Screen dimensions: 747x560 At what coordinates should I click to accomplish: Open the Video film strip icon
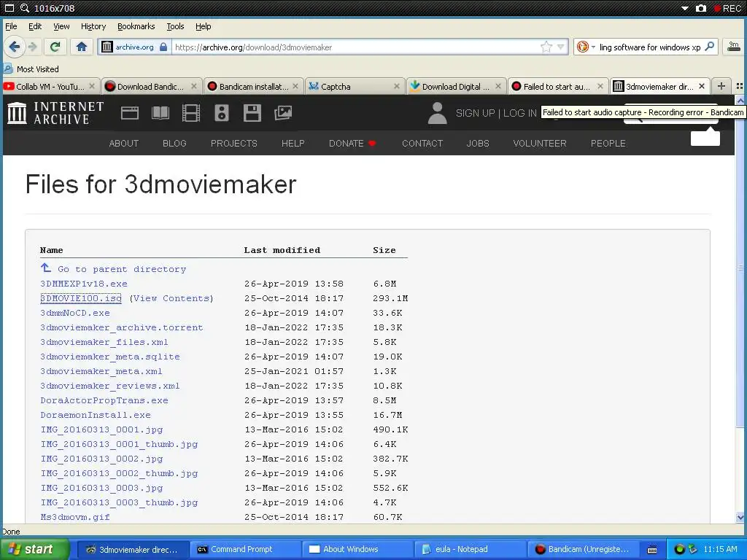coord(191,113)
